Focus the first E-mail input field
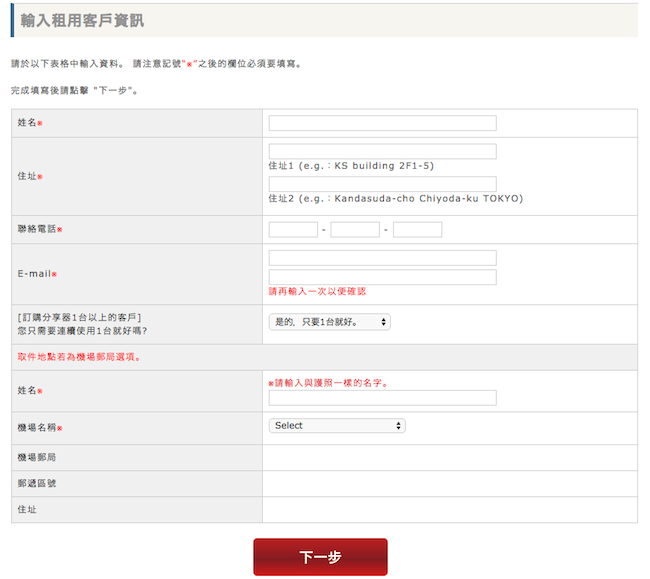Image resolution: width=650 pixels, height=579 pixels. pyautogui.click(x=382, y=258)
